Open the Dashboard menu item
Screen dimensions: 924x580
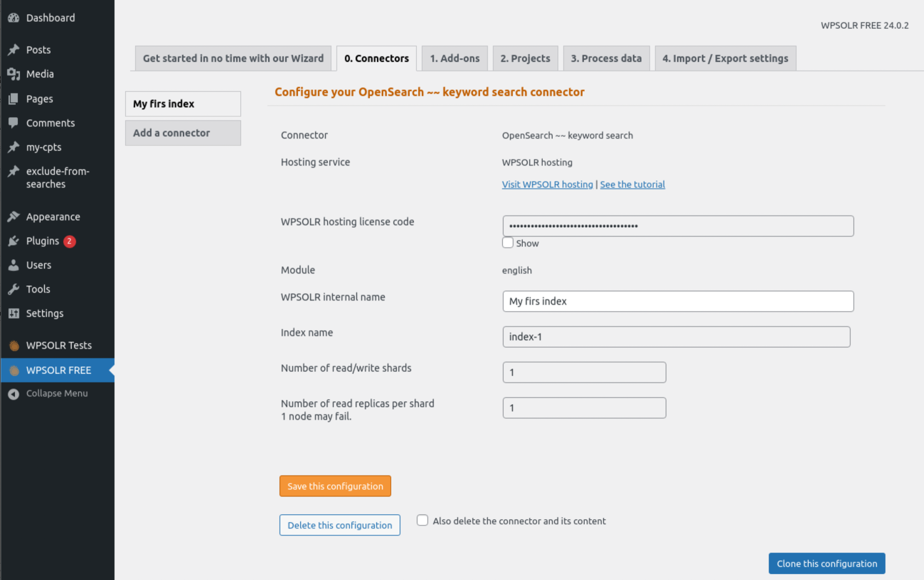click(x=58, y=18)
